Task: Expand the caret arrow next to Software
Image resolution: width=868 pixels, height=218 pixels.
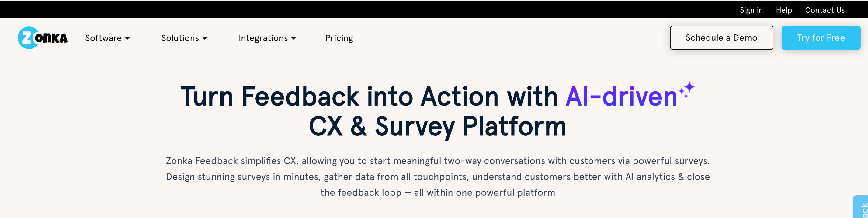Action: pyautogui.click(x=127, y=38)
